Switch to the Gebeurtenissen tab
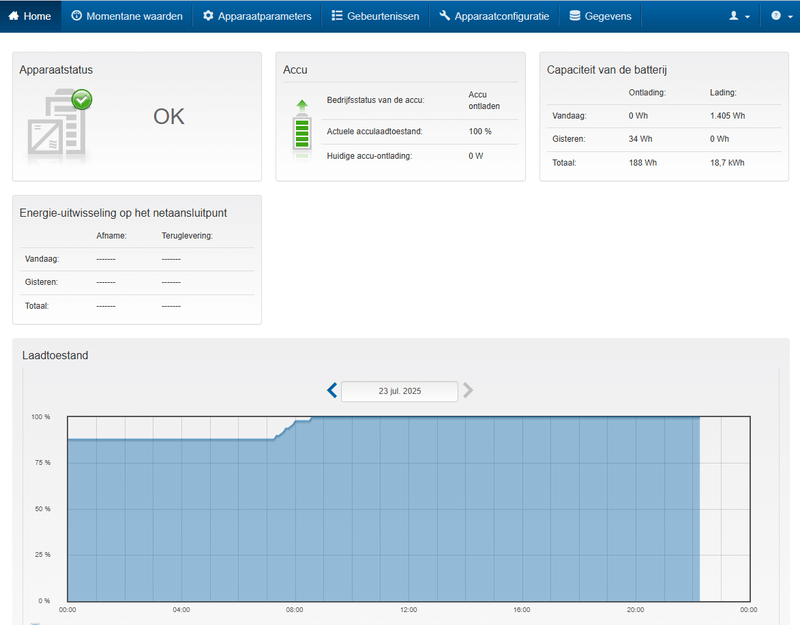 point(375,16)
